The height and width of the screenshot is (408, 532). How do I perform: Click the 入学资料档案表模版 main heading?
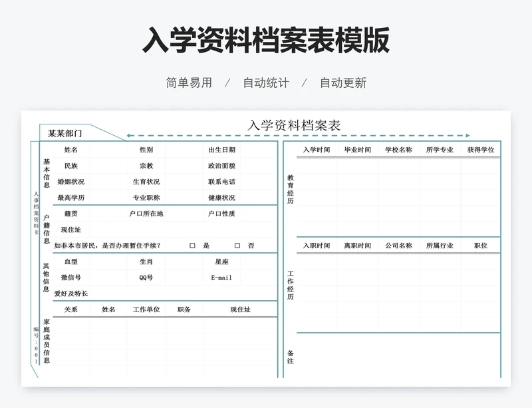coord(265,40)
